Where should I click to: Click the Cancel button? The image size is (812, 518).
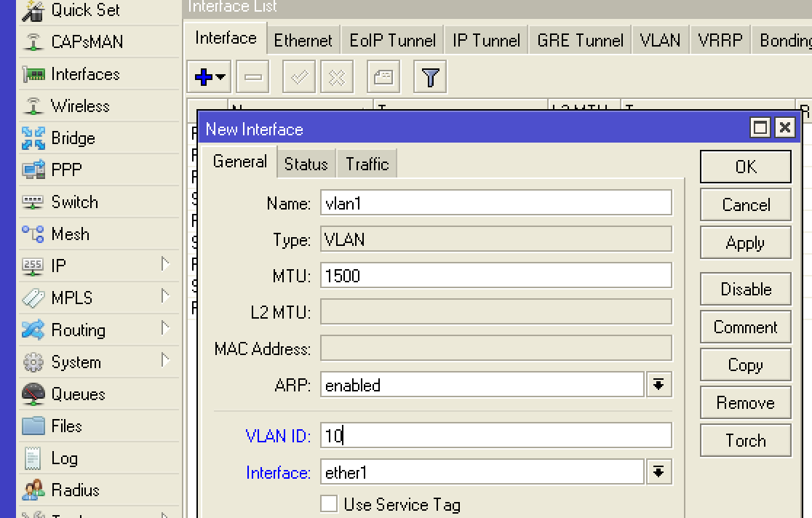pos(746,204)
